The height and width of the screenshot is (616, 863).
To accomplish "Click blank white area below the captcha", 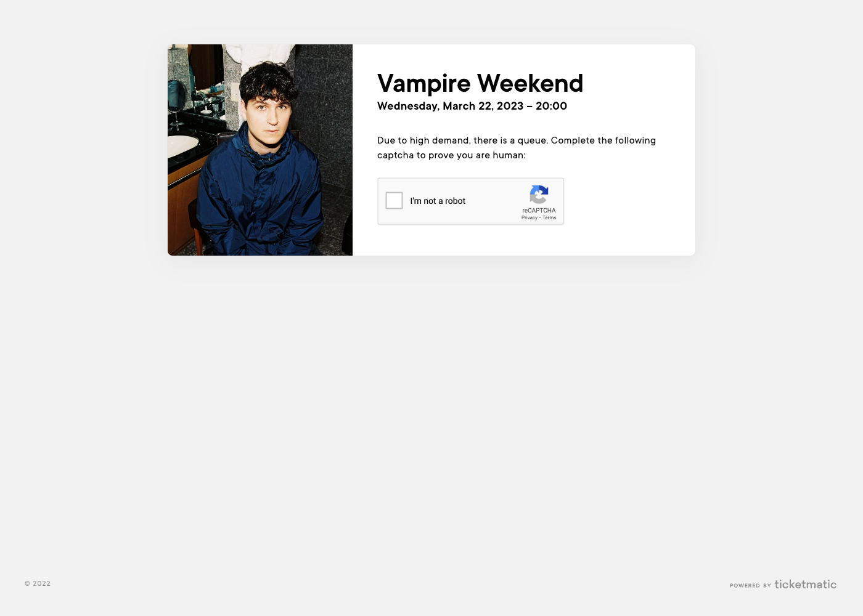I will click(x=524, y=241).
